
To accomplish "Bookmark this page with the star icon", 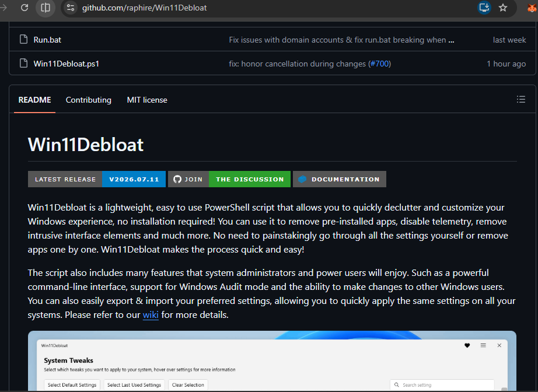I will point(503,8).
